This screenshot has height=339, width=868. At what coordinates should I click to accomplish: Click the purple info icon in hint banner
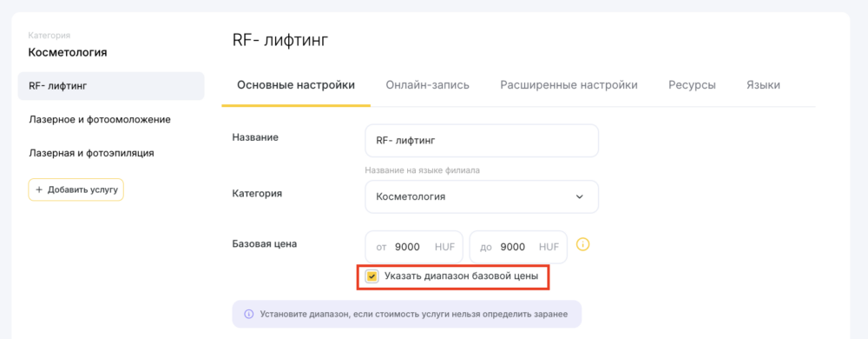coord(248,314)
